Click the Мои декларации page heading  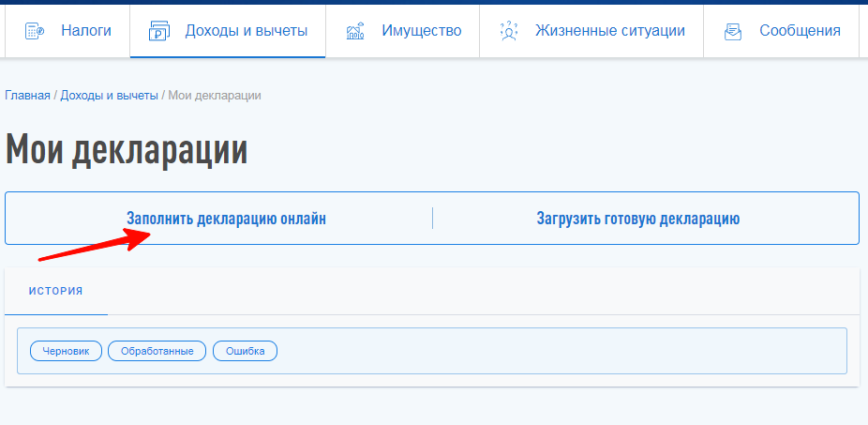click(x=127, y=150)
